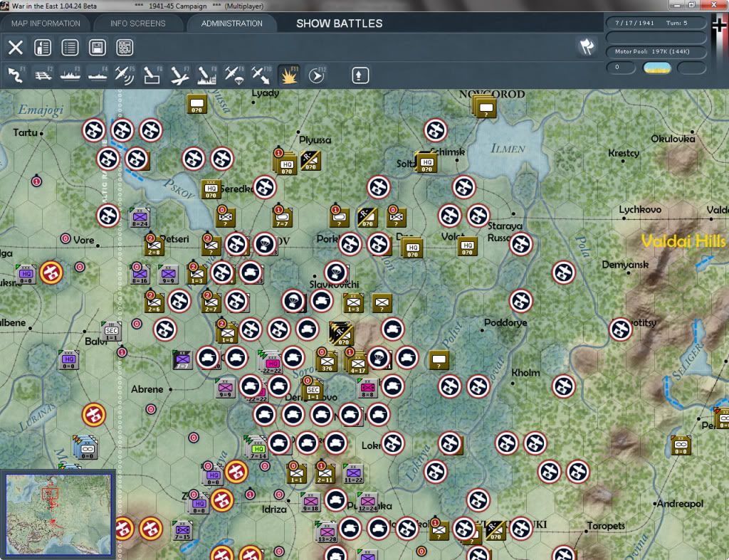729x560 pixels.
Task: Click the German cross side indicator
Action: tap(719, 24)
